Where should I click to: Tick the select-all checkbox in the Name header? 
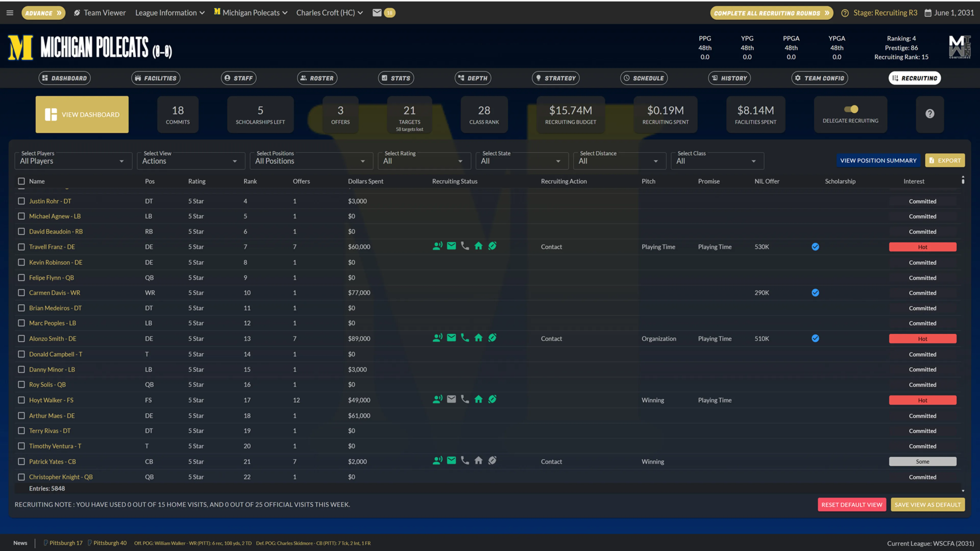(21, 181)
